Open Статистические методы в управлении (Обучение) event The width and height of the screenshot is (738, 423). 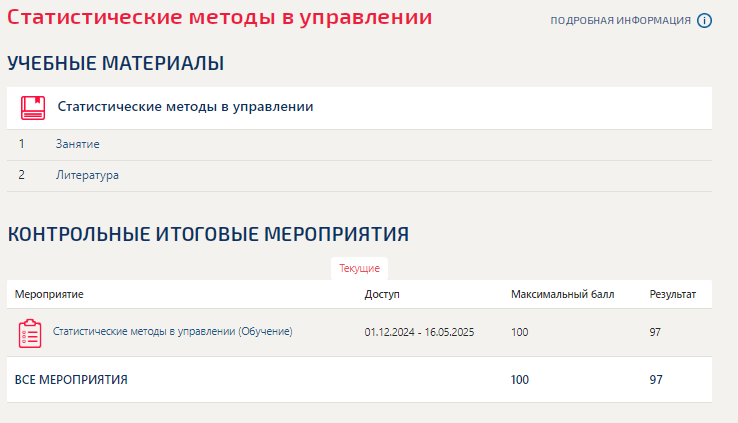coord(172,331)
